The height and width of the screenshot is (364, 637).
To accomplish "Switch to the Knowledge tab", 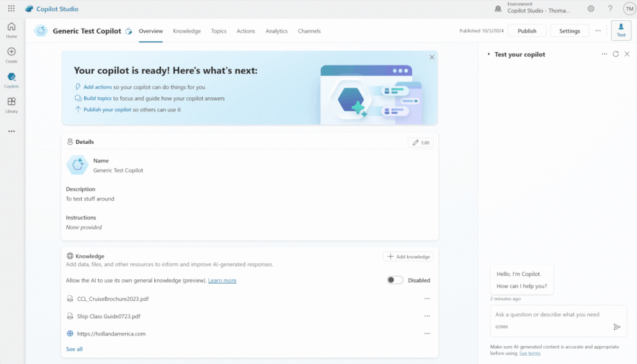I will click(x=187, y=31).
